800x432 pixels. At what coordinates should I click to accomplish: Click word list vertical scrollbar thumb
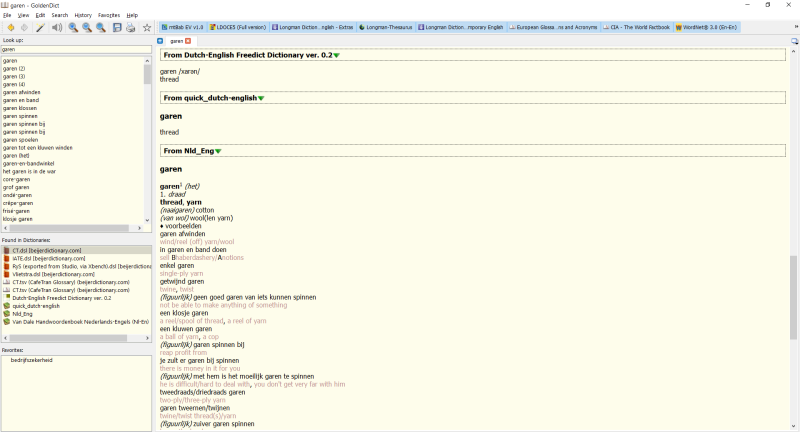[x=147, y=74]
